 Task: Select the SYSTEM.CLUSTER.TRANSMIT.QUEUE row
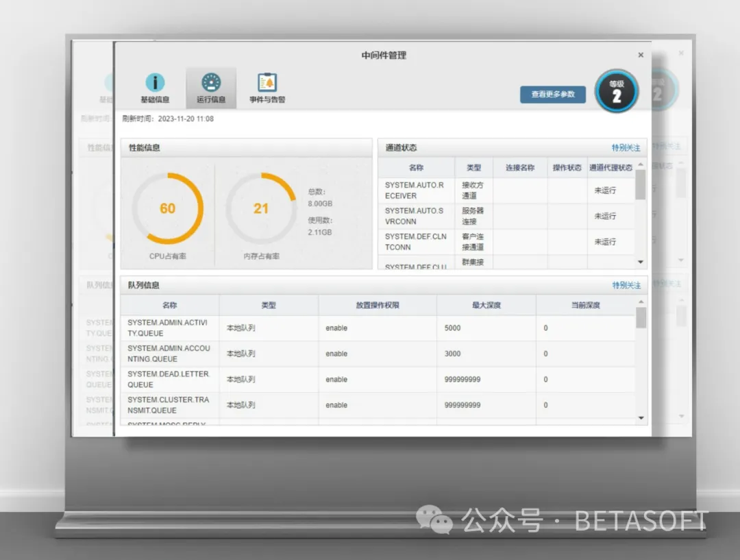click(x=378, y=405)
